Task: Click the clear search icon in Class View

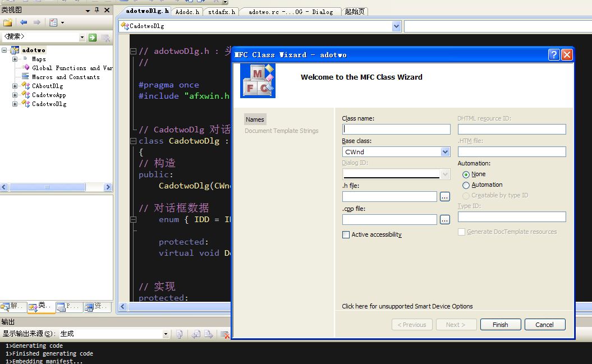Action: [105, 38]
